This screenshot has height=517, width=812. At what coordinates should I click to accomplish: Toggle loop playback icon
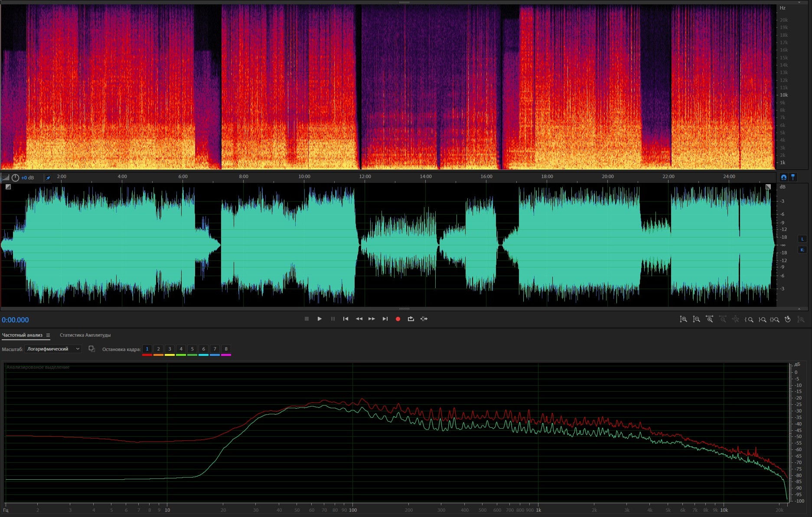[411, 319]
